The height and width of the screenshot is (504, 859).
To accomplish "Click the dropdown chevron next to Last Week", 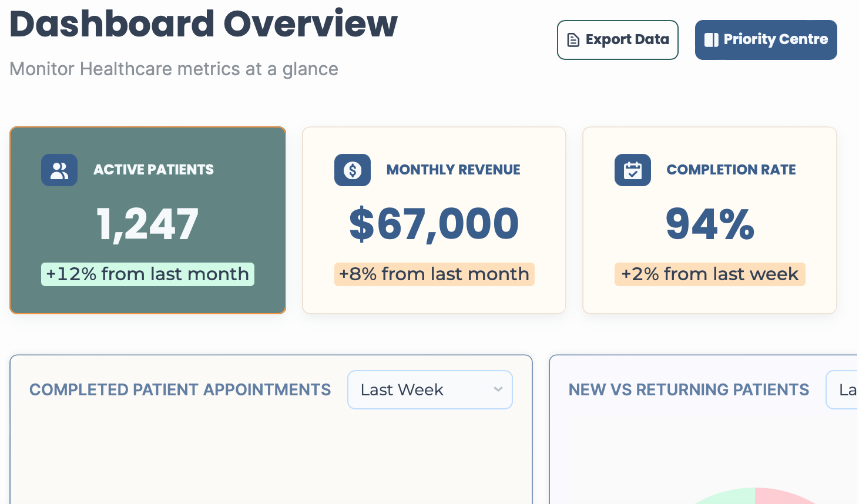I will click(x=498, y=389).
